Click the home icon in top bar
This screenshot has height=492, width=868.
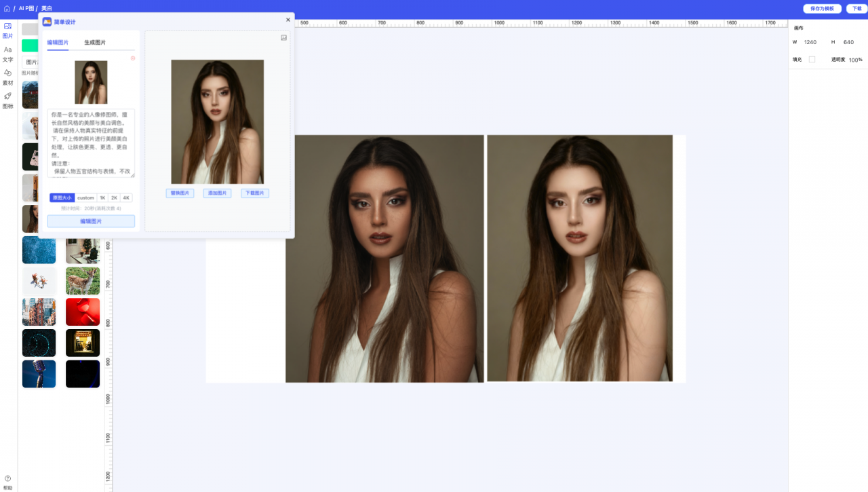(x=7, y=9)
